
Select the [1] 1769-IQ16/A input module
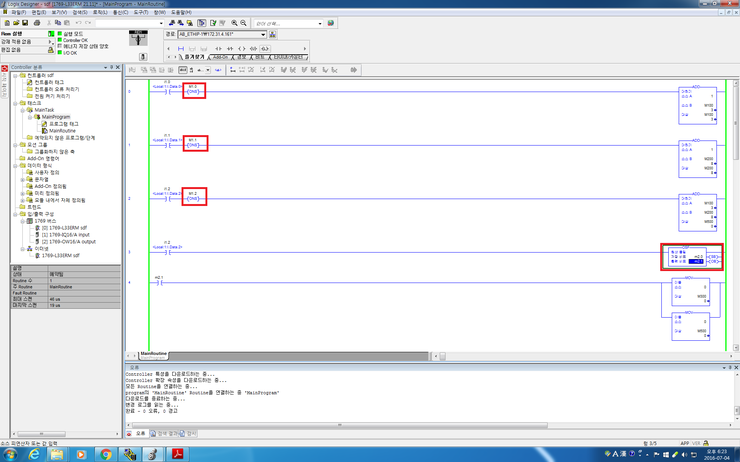65,235
